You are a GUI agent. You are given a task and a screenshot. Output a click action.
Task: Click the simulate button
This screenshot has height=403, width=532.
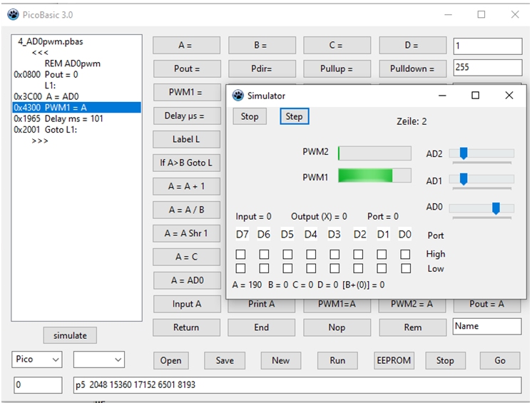pos(70,335)
